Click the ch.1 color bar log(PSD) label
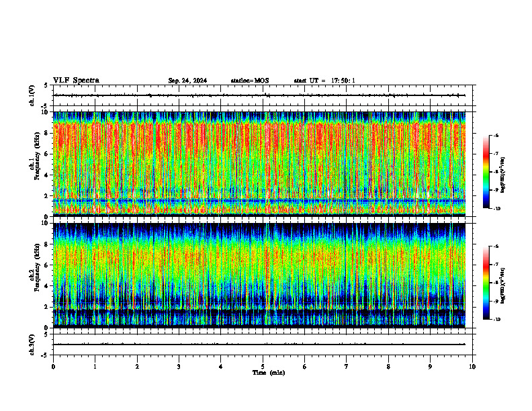 click(503, 175)
